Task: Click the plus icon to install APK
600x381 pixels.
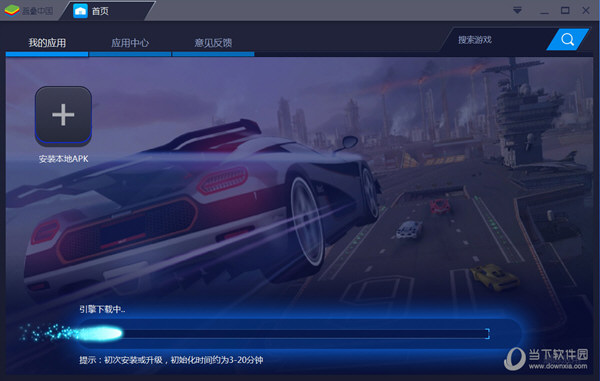Action: pyautogui.click(x=63, y=115)
